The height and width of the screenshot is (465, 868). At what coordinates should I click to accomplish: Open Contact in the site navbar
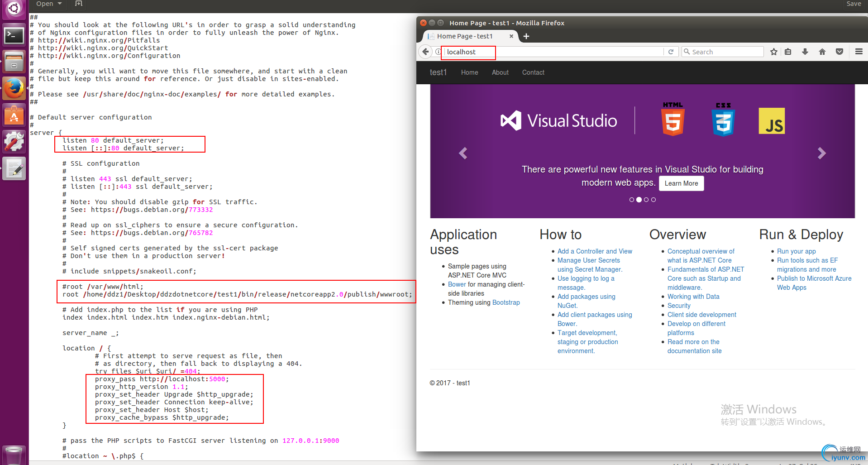pos(533,72)
